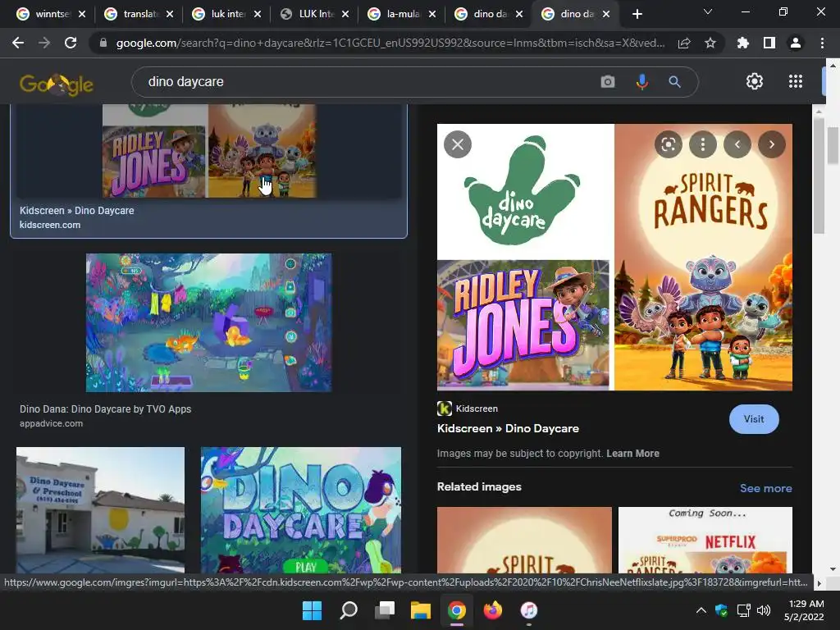
Task: Click the Visit button for Kidscreen
Action: [x=754, y=419]
